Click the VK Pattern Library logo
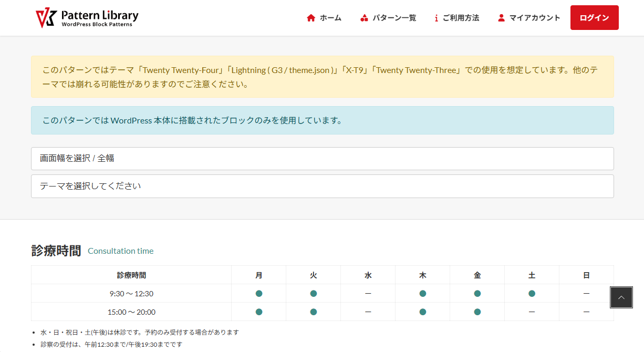Screen dimensions: 644x352 point(87,18)
